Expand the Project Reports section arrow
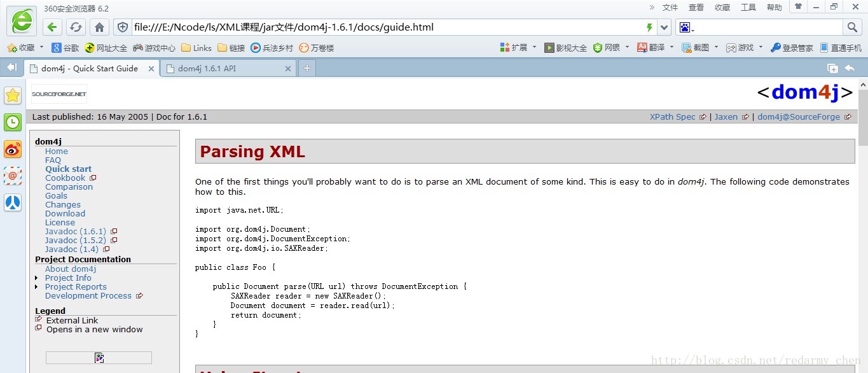The height and width of the screenshot is (373, 868). [x=37, y=287]
